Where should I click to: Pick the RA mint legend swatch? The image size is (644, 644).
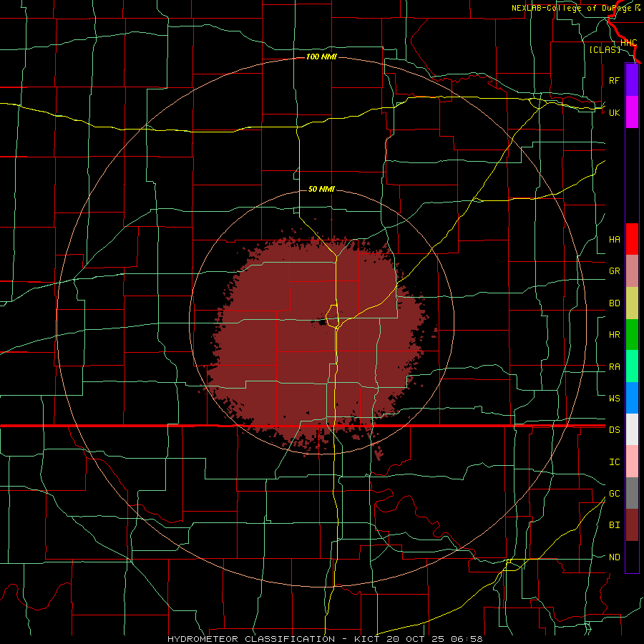click(632, 366)
